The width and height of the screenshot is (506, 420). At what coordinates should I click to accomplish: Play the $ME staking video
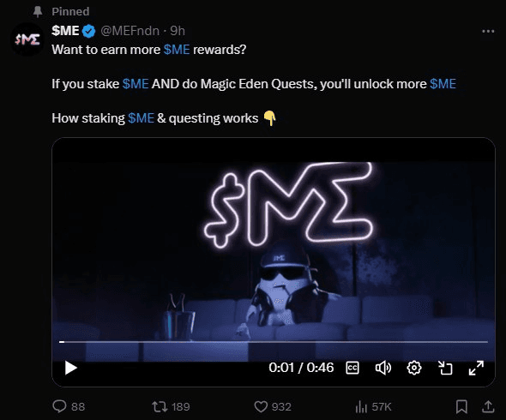70,368
